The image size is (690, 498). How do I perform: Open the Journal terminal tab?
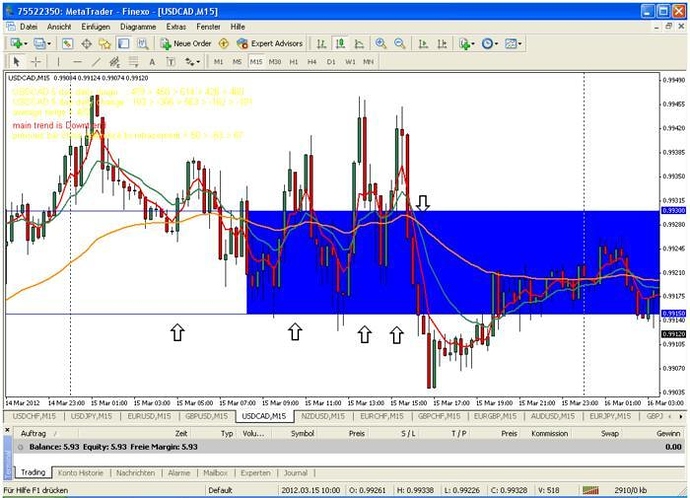295,473
